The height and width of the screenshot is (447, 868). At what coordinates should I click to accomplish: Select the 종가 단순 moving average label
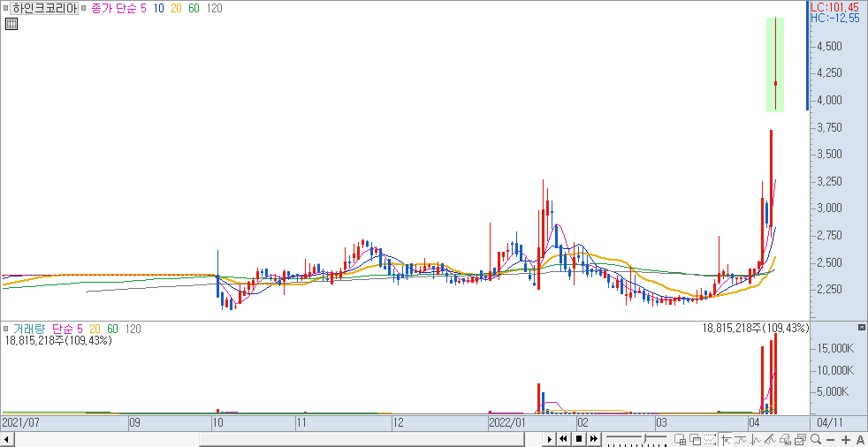pos(114,9)
